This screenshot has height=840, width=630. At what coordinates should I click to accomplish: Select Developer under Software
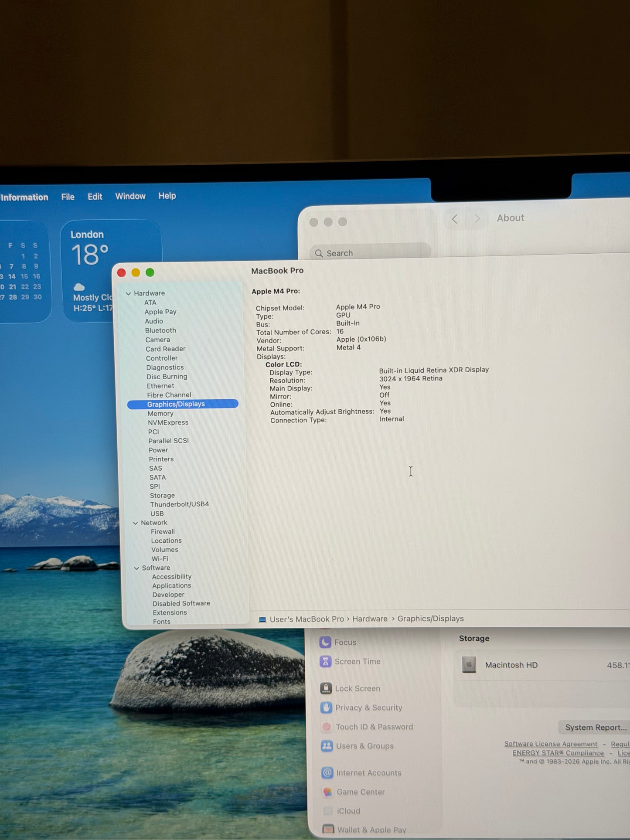pyautogui.click(x=168, y=595)
